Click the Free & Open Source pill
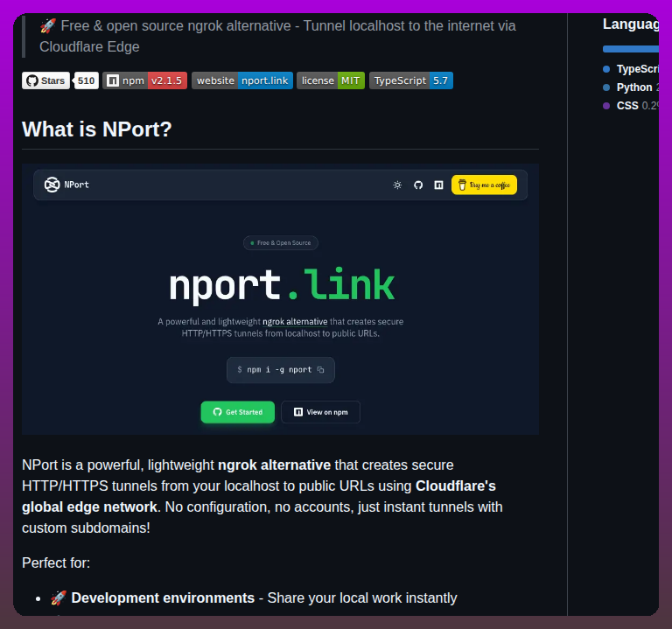 [281, 243]
